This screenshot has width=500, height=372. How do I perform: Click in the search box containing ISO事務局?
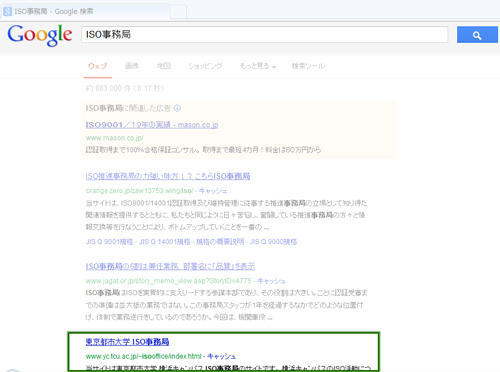[264, 35]
